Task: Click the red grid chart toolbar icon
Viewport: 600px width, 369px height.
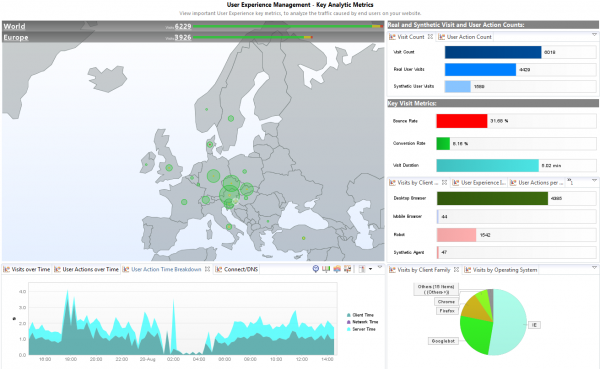Action: click(x=347, y=269)
